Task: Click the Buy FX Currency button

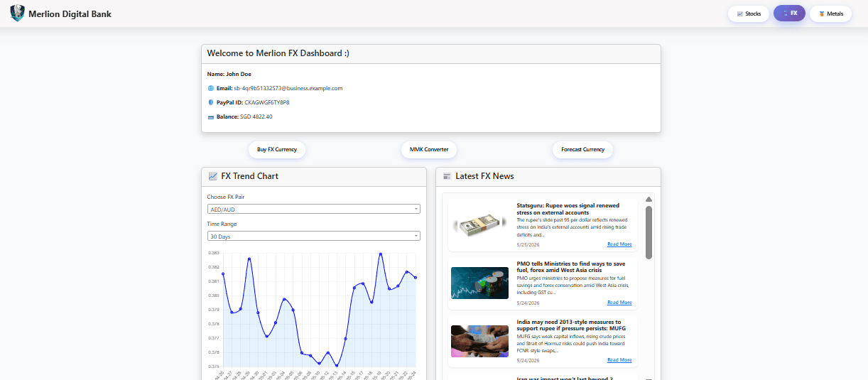Action: click(x=277, y=150)
